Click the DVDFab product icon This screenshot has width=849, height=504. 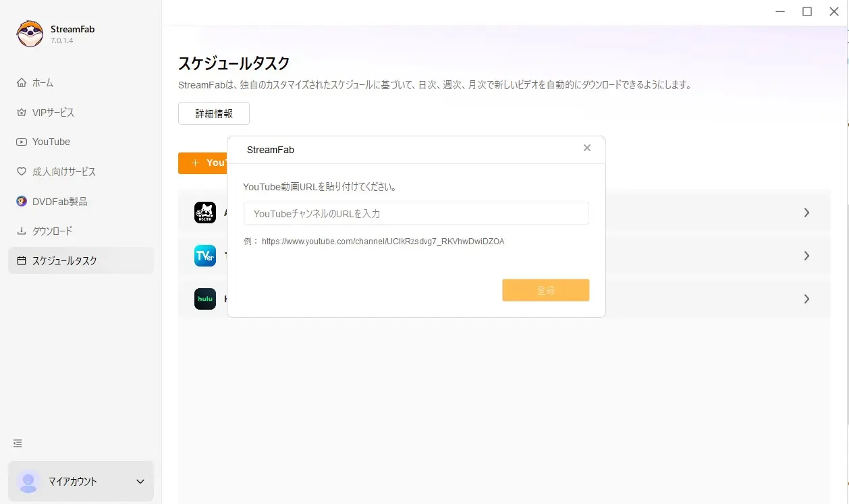pyautogui.click(x=22, y=201)
